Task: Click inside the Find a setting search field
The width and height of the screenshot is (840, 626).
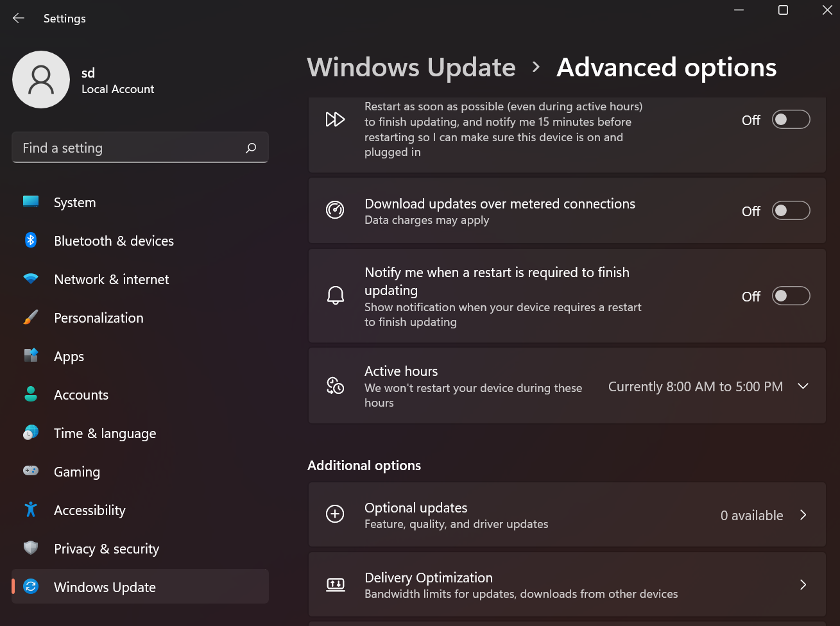Action: tap(140, 148)
